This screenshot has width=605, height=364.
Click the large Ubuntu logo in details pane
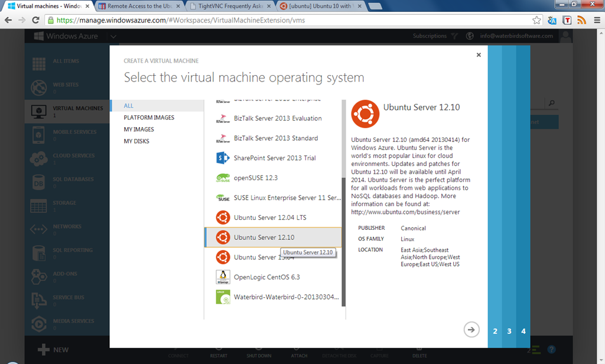(365, 114)
